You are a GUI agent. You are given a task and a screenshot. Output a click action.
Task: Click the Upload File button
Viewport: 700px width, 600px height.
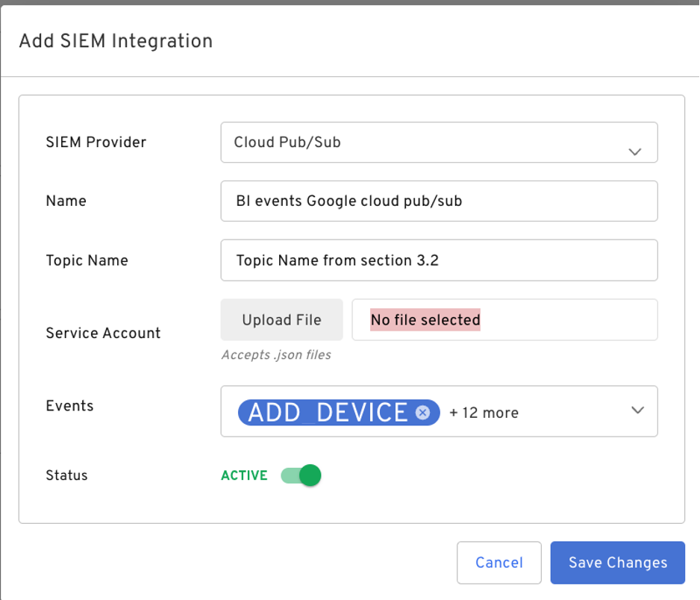[281, 319]
